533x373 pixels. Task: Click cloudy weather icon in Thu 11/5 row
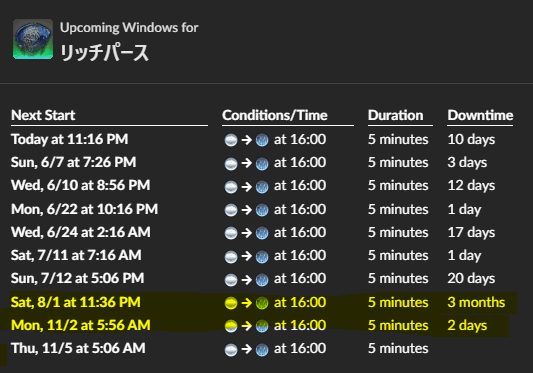231,349
